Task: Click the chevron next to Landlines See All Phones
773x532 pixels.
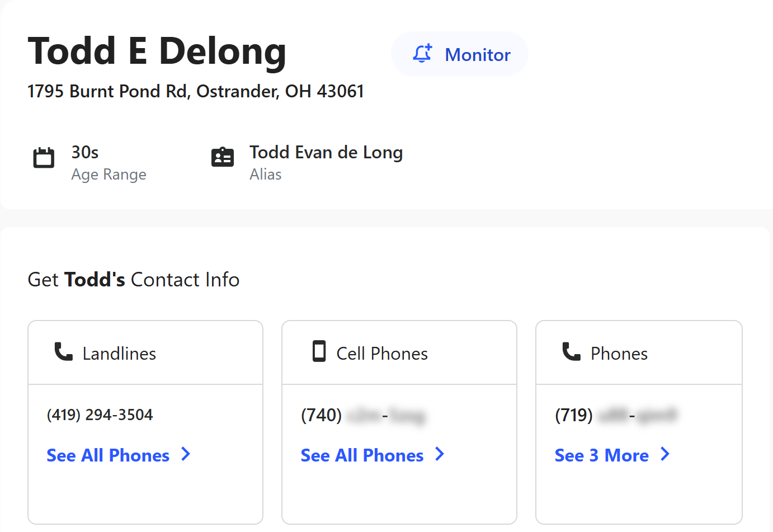Action: 186,454
